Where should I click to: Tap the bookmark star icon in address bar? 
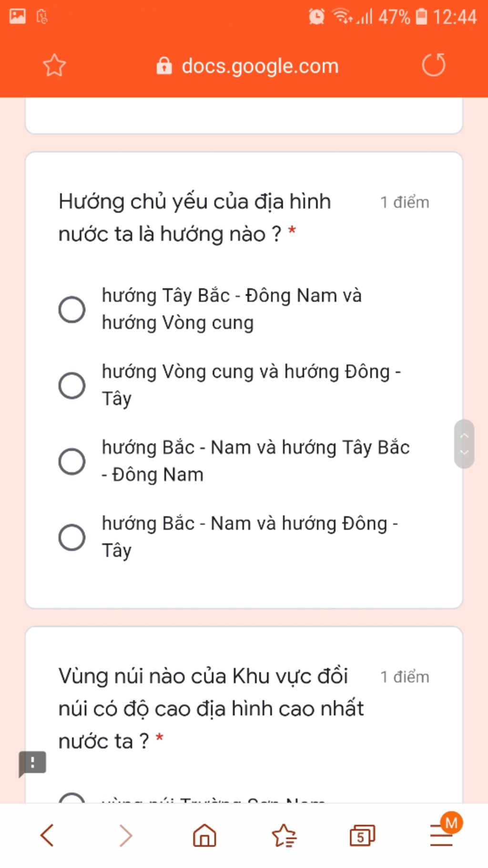point(54,65)
